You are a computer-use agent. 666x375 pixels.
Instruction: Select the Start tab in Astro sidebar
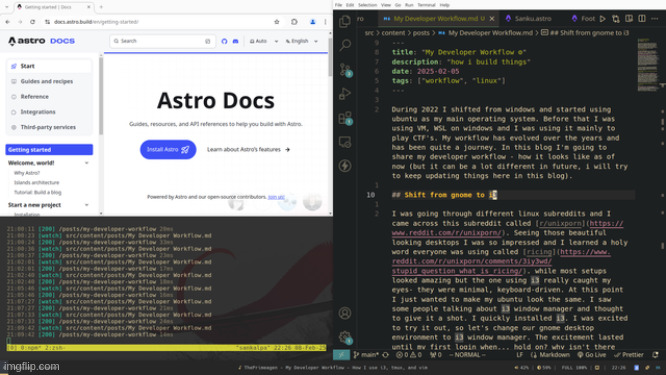[49, 66]
